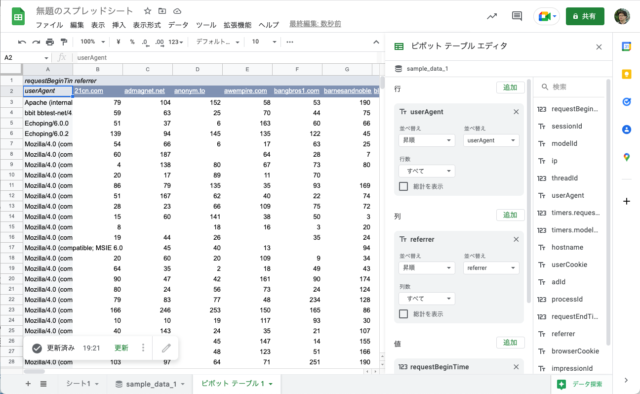640x394 pixels.
Task: Open comment history icon
Action: pyautogui.click(x=517, y=16)
